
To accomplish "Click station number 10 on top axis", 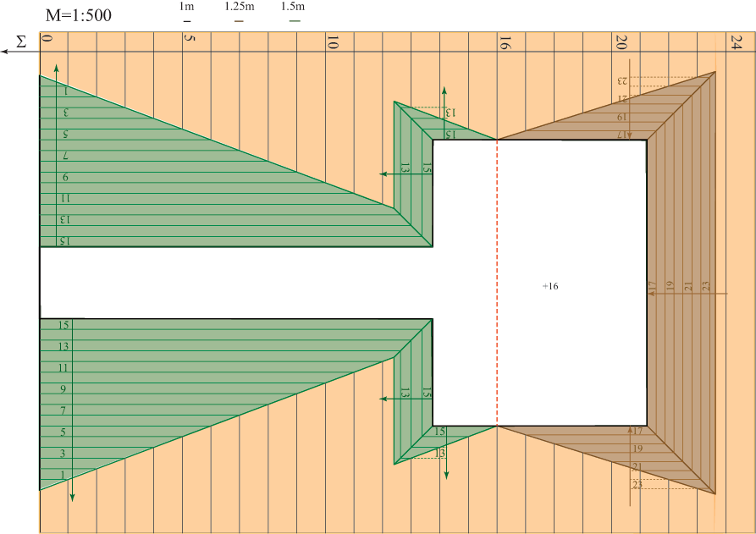I will tap(333, 42).
